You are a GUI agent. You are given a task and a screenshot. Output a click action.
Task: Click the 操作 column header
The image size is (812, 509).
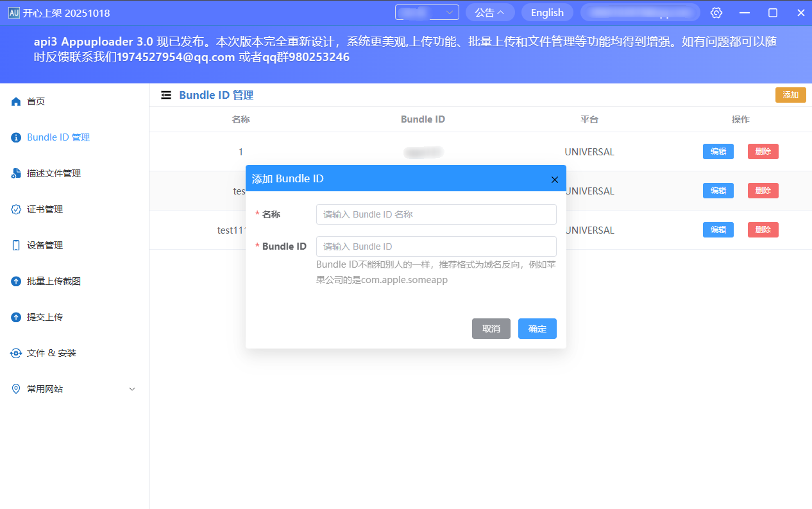point(741,119)
